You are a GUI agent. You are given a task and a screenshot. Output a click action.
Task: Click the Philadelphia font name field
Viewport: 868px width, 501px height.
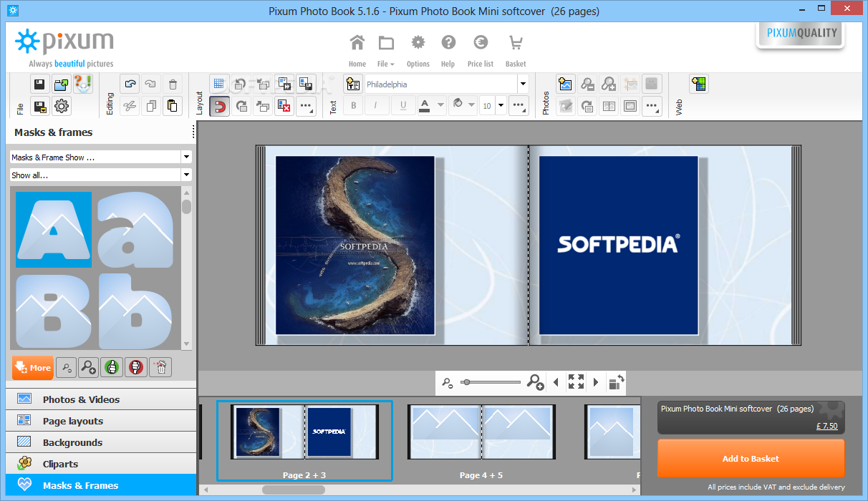[x=441, y=84]
